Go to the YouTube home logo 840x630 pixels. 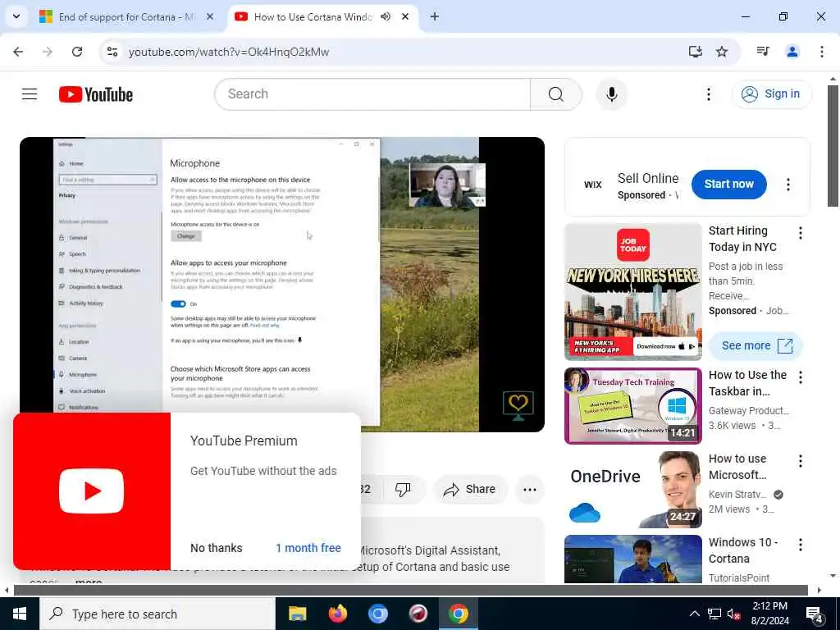point(96,94)
